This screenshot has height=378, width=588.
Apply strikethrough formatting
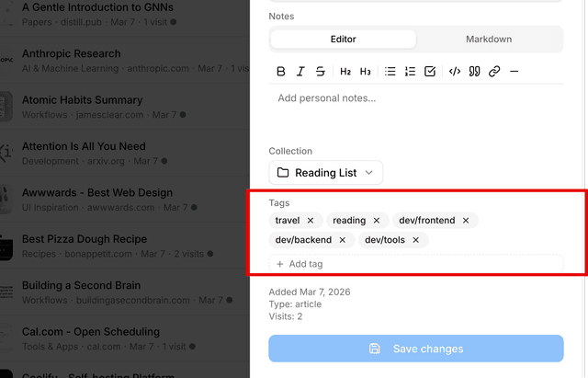(x=321, y=72)
